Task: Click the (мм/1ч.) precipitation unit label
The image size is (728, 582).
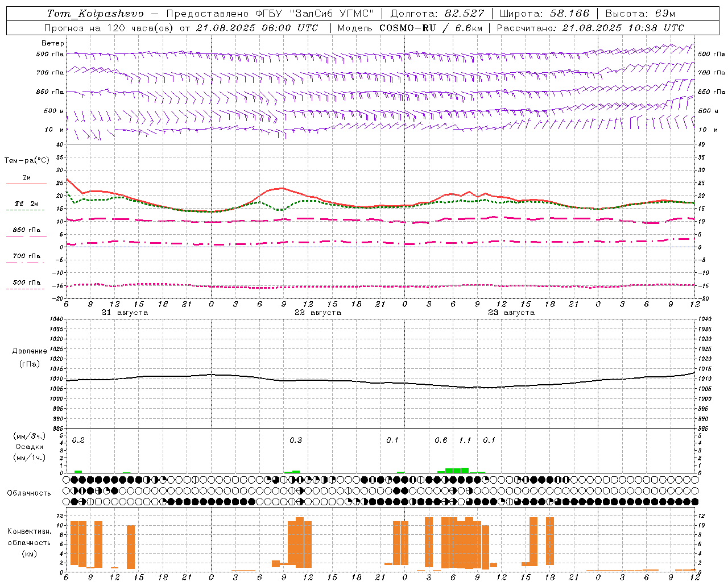Action: pyautogui.click(x=30, y=458)
